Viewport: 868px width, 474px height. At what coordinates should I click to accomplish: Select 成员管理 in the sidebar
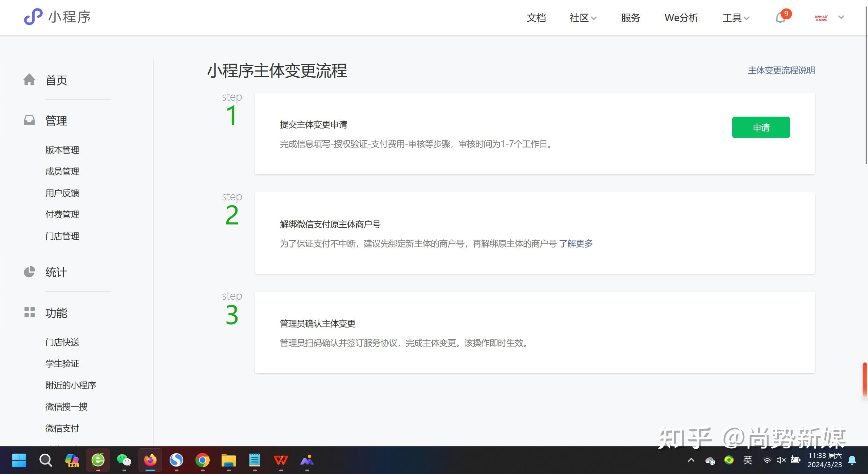point(62,171)
